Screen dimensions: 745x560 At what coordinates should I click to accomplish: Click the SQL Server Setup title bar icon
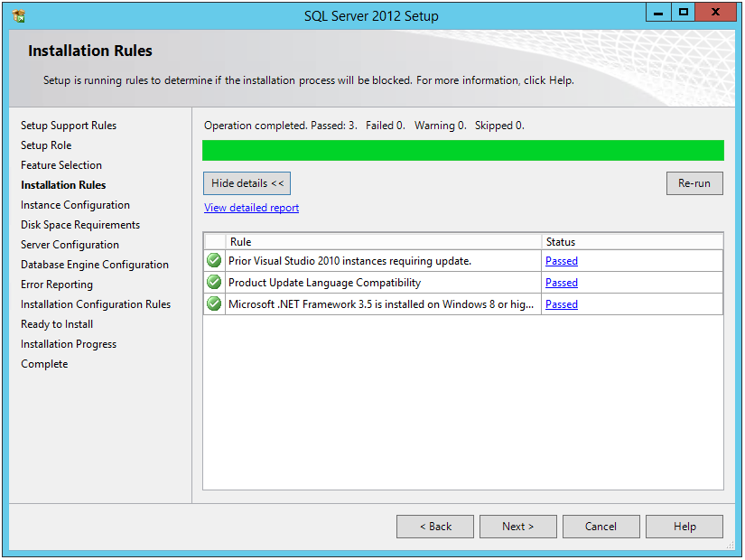click(x=19, y=15)
